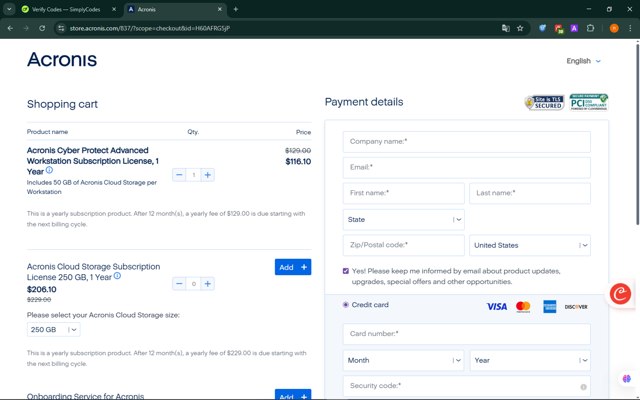Select the Credit card radio button

(346, 304)
